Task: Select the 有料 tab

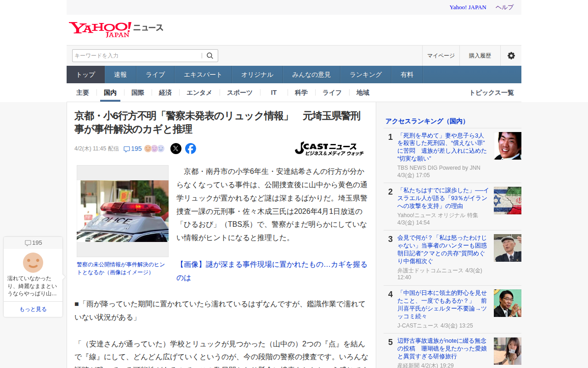Action: pos(407,75)
